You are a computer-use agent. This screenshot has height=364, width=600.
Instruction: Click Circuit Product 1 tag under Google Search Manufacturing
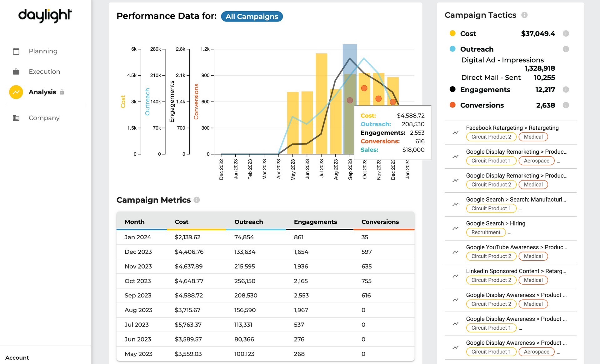pyautogui.click(x=491, y=208)
